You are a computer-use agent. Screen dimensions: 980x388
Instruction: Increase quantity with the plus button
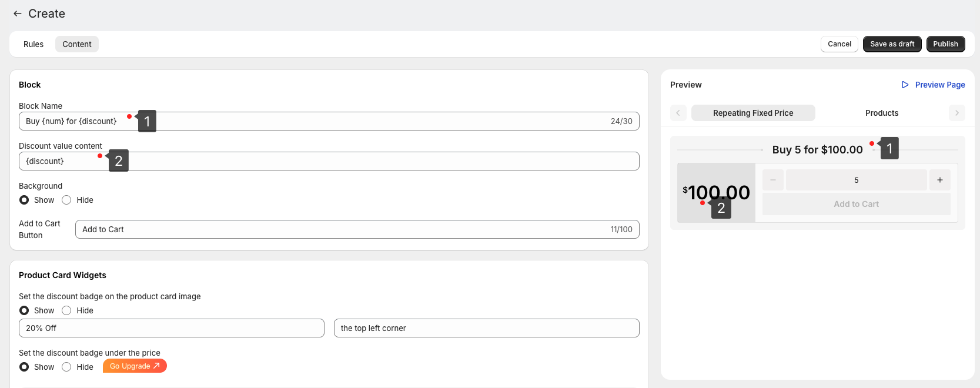coord(939,180)
